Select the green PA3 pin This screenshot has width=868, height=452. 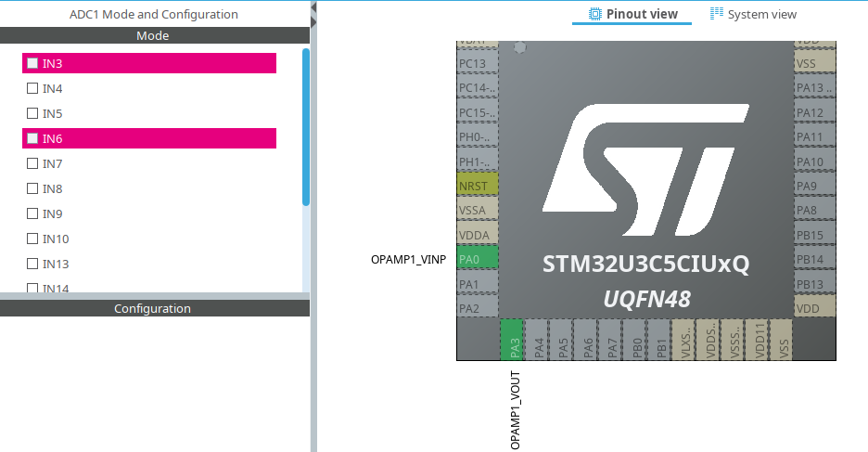[x=512, y=340]
